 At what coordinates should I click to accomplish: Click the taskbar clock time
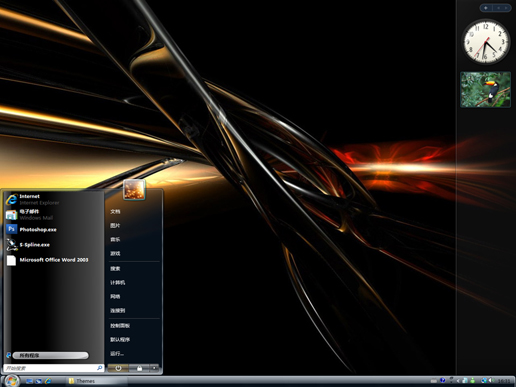point(504,381)
